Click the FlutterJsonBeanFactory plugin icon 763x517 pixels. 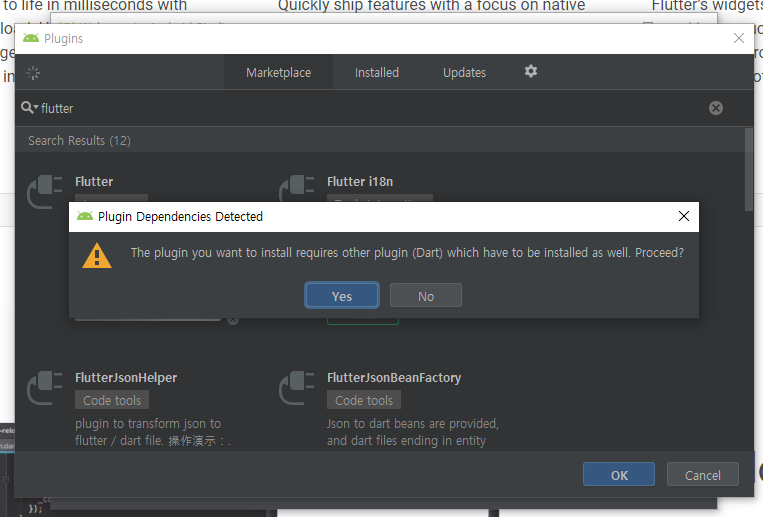click(x=297, y=388)
